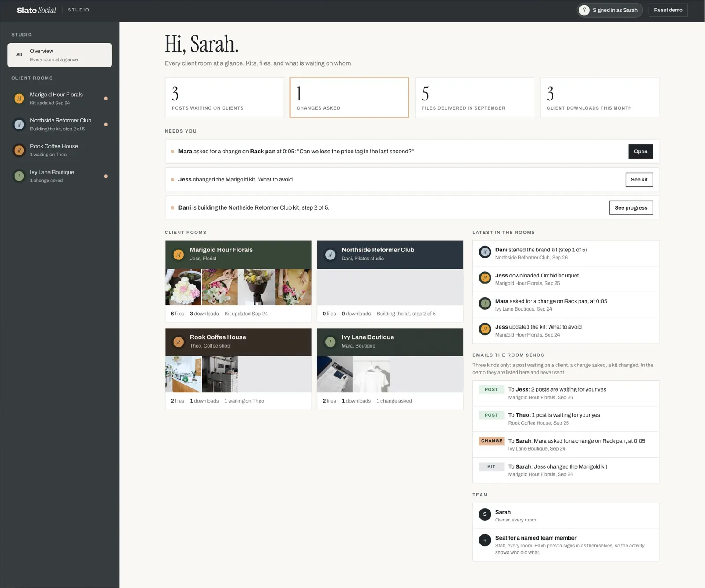
Task: Click the plus icon for a team seat
Action: coord(485,540)
